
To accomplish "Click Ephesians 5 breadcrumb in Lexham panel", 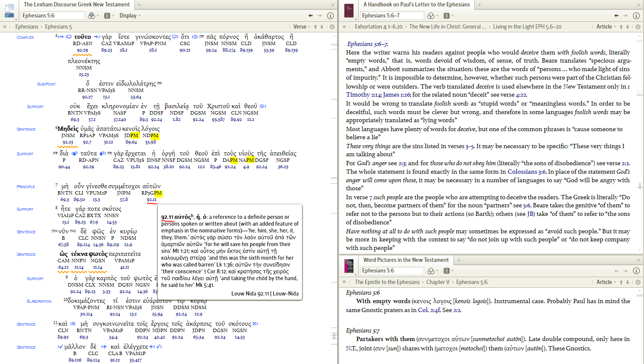I will 58,26.
